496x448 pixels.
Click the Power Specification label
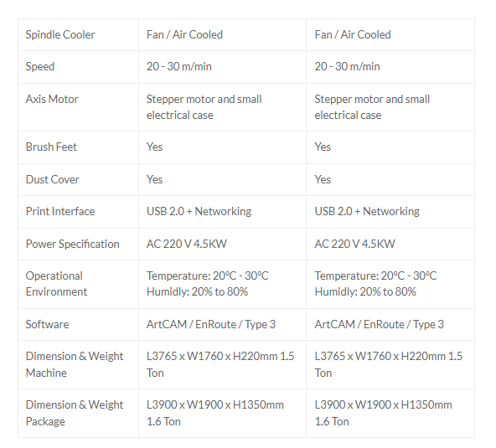(72, 244)
